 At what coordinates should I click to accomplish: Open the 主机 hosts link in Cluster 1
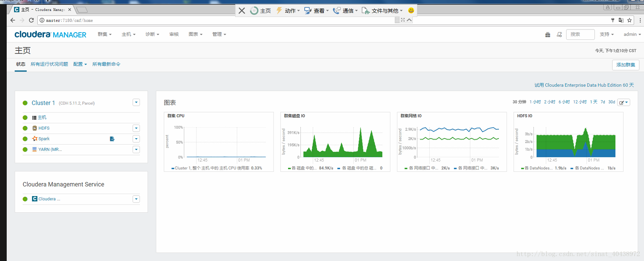42,117
